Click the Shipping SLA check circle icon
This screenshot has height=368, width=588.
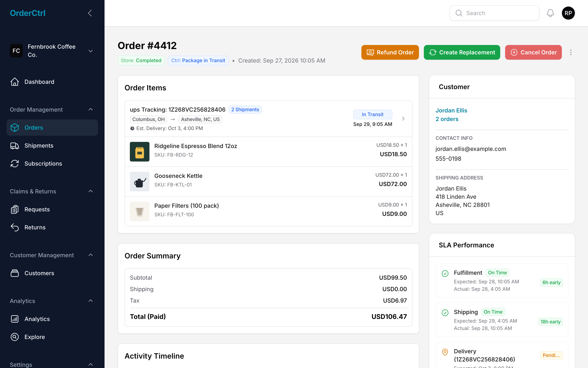445,313
